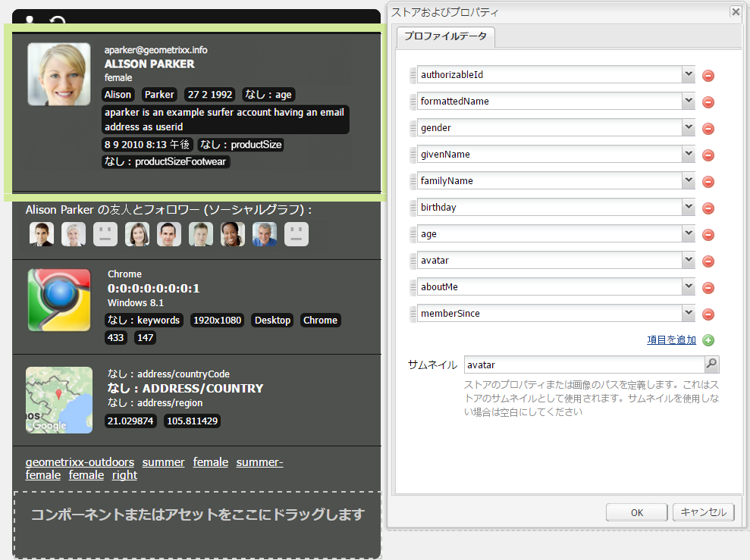Image resolution: width=750 pixels, height=560 pixels.
Task: Click the formattedName combo text field
Action: pyautogui.click(x=549, y=101)
